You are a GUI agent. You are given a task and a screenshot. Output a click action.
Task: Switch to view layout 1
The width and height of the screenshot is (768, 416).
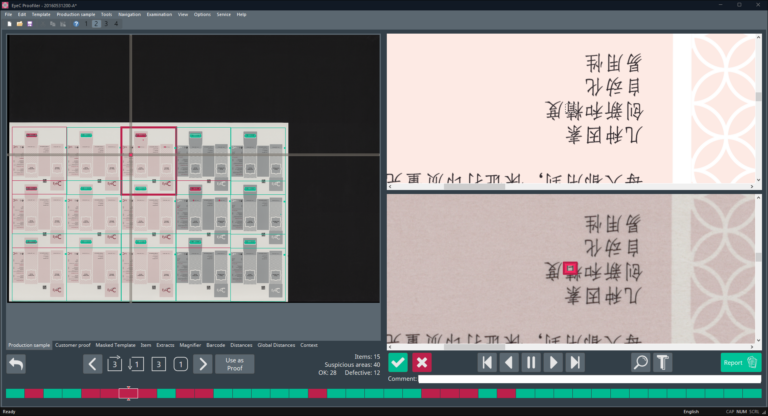pyautogui.click(x=86, y=24)
